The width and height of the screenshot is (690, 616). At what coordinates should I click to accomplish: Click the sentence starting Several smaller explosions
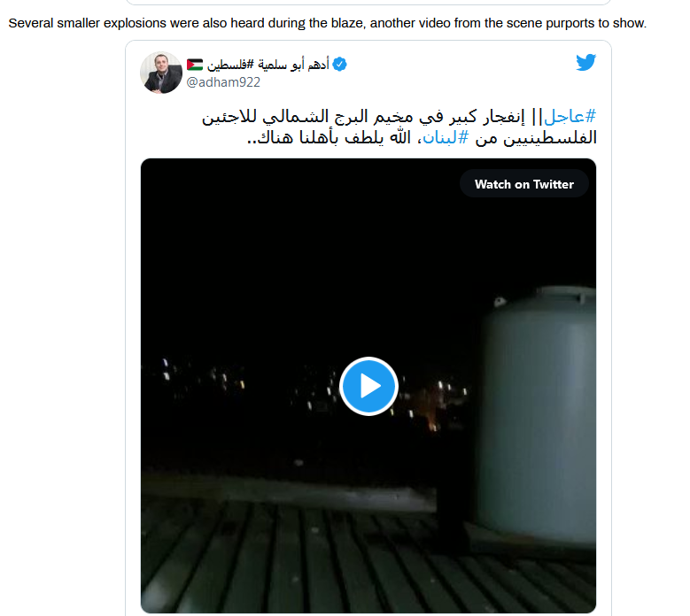coord(328,23)
